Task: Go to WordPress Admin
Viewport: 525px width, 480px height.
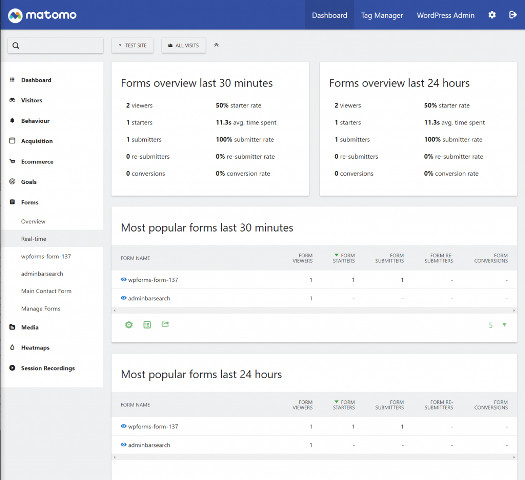Action: pos(445,15)
